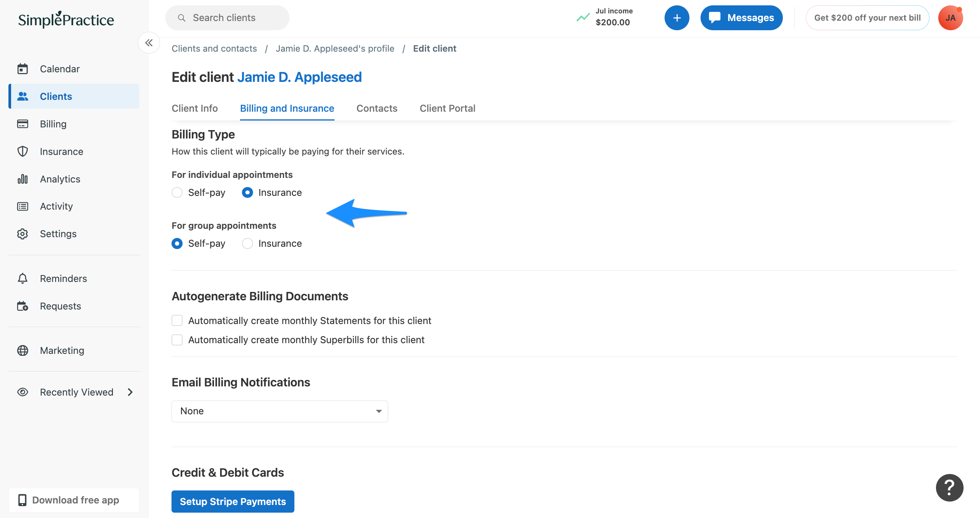Switch to Billing and Insurance tab
The image size is (980, 518).
point(287,108)
